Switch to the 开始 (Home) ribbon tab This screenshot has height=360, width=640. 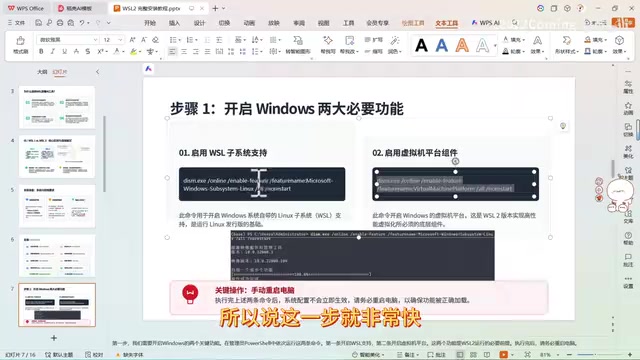coord(150,23)
